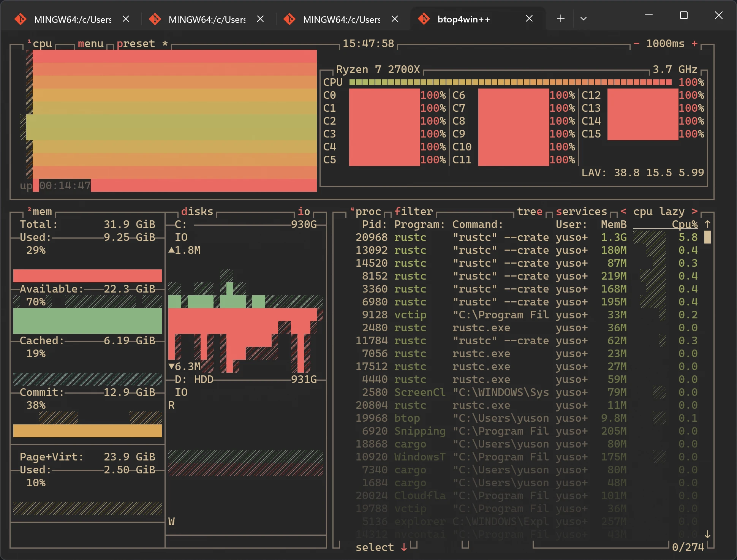Open the new tab profile dropdown
The width and height of the screenshot is (737, 560).
coord(584,19)
